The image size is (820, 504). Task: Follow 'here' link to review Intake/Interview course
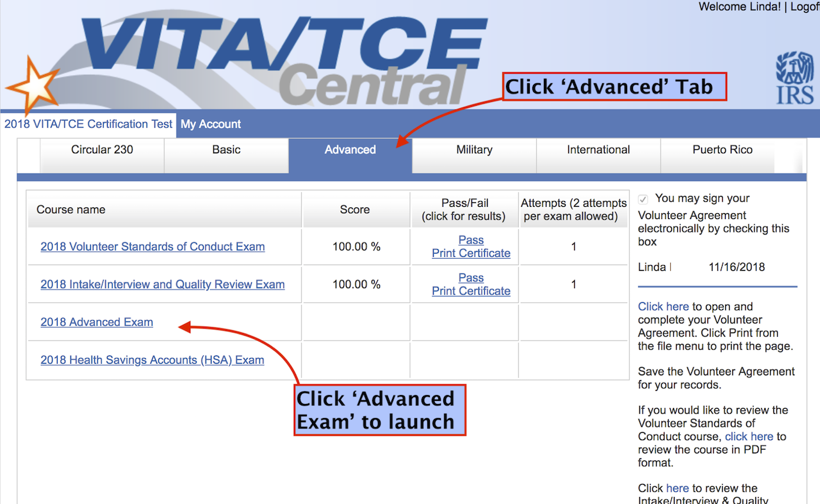pos(677,488)
